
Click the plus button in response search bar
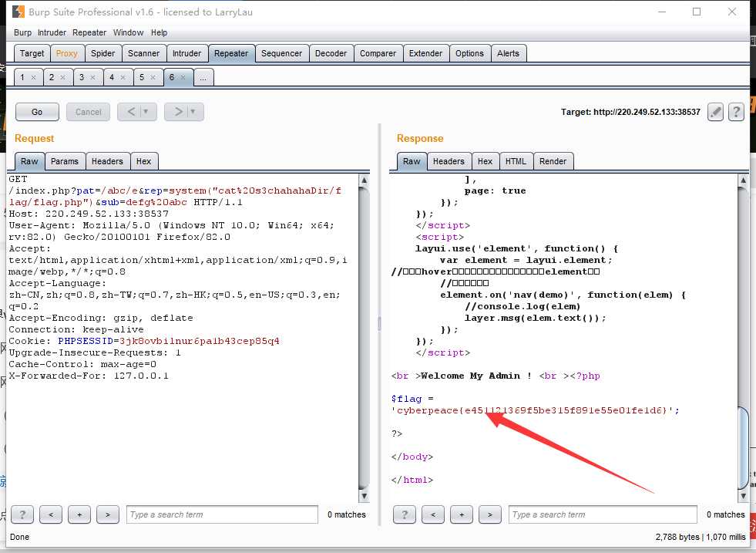pos(461,514)
